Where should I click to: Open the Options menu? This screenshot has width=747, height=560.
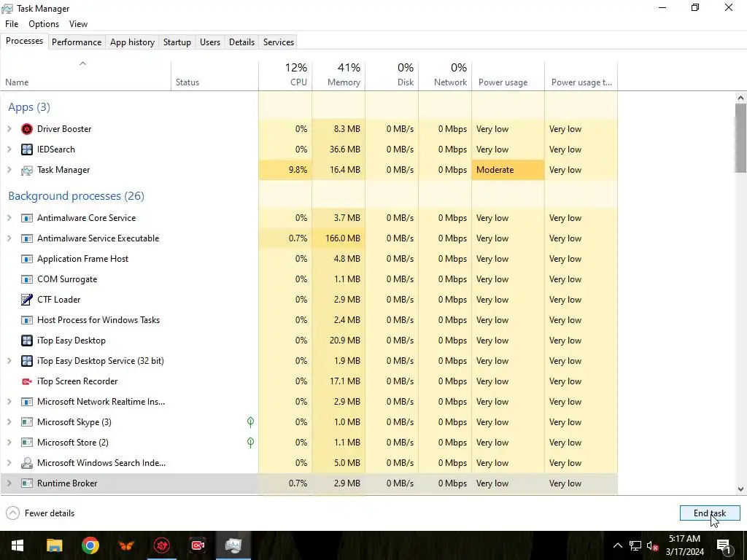pyautogui.click(x=44, y=24)
